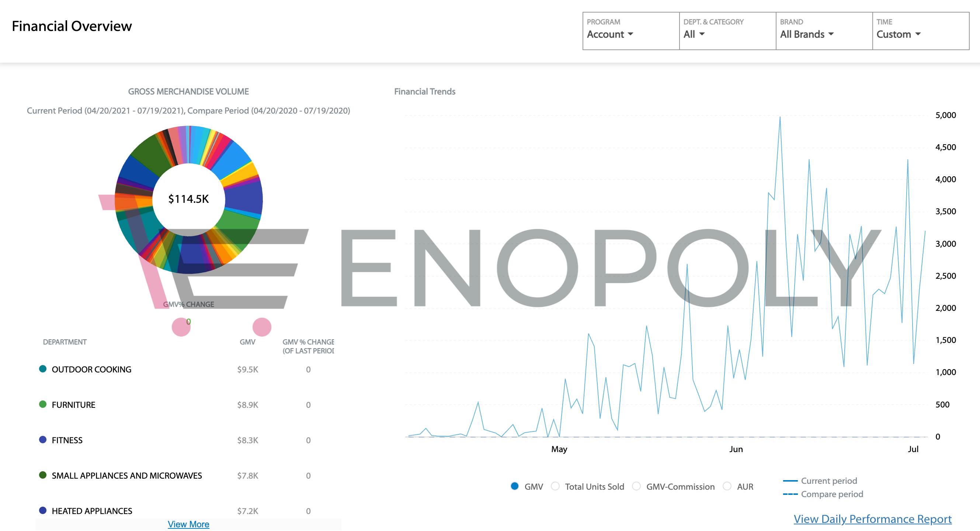Screen dimensions: 980x531
Task: Click the GROSS MERCHANDISE VOLUME heading
Action: click(188, 92)
